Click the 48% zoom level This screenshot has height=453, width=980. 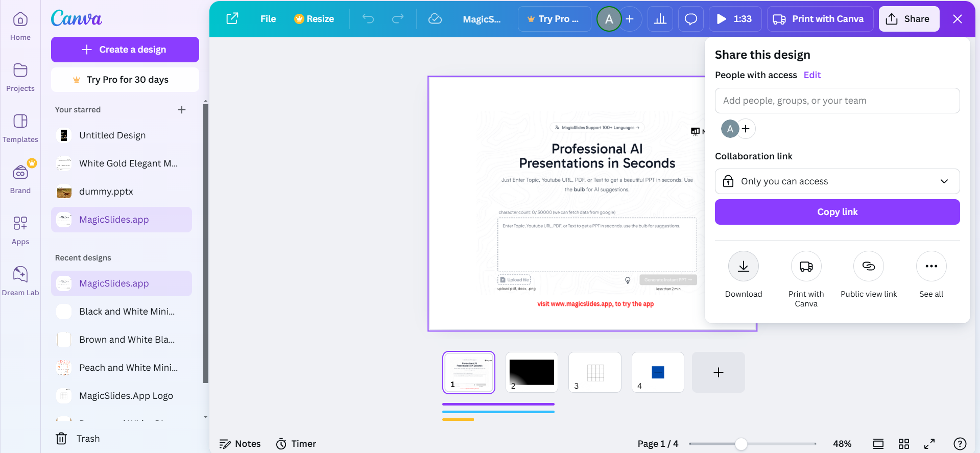pyautogui.click(x=842, y=444)
